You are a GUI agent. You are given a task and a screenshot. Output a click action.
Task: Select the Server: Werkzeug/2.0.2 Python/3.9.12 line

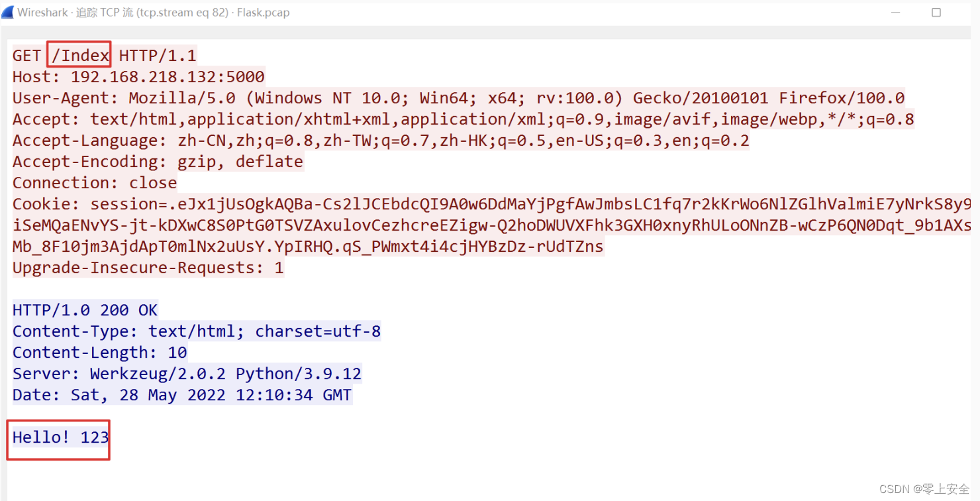[x=187, y=374]
